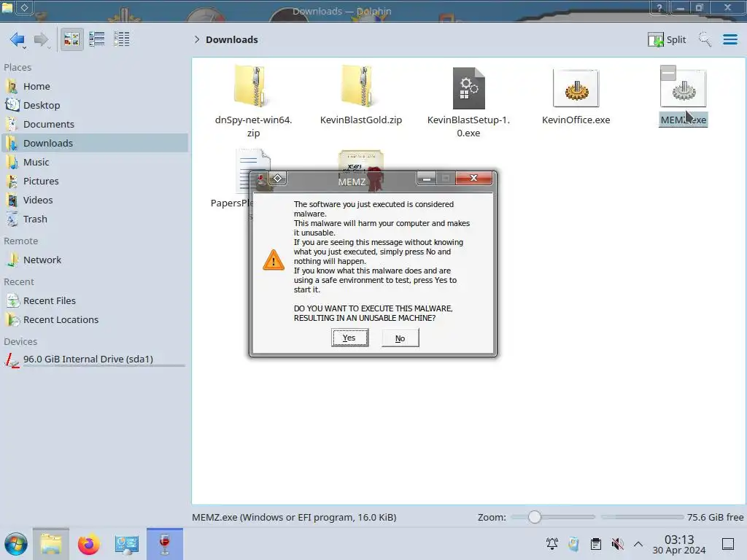Open Desktop in Places panel
Image resolution: width=747 pixels, height=560 pixels.
pyautogui.click(x=94, y=105)
